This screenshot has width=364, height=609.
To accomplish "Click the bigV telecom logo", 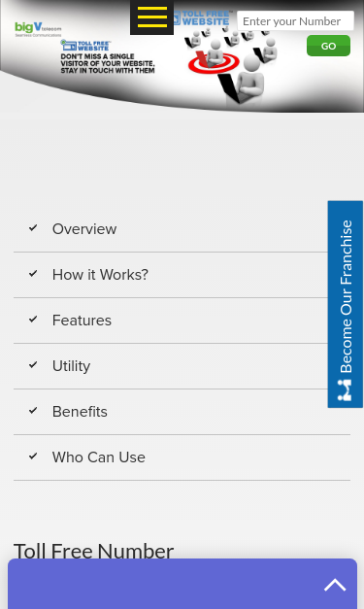I will pyautogui.click(x=38, y=29).
